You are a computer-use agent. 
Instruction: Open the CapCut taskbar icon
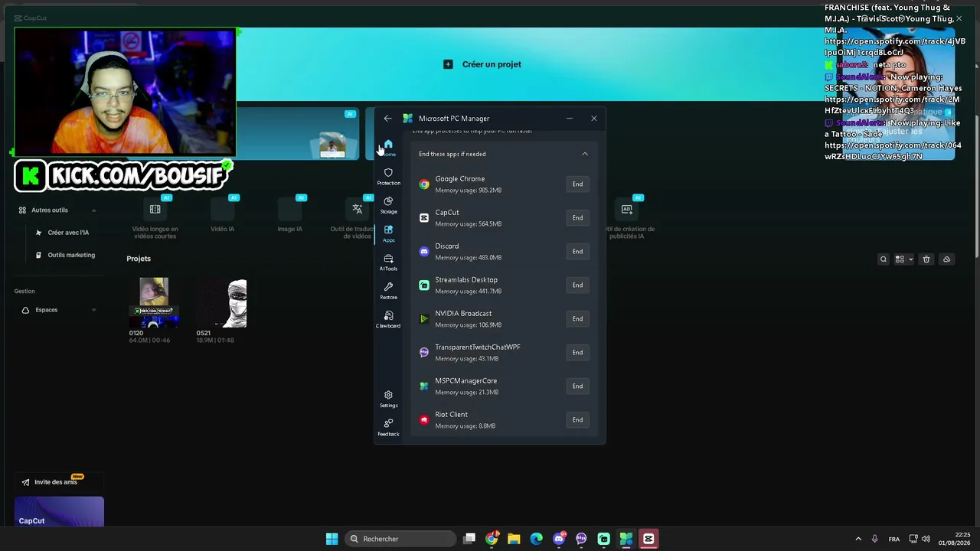648,539
